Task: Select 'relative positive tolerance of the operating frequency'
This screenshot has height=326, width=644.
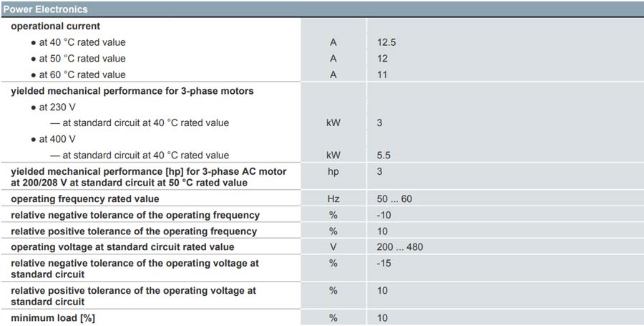Action: click(134, 231)
